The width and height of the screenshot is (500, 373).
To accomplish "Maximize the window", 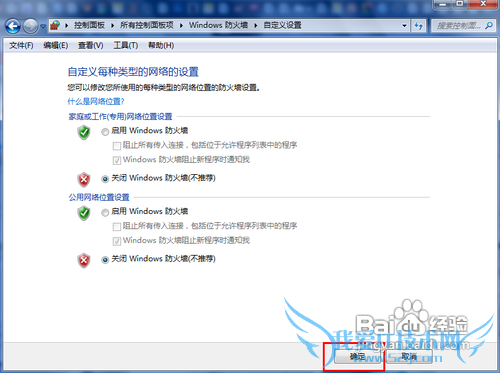I will point(460,4).
